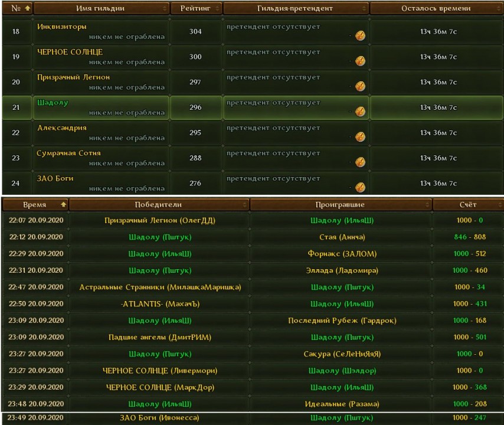This screenshot has height=425, width=504.
Task: Select rating value 276
Action: (195, 183)
